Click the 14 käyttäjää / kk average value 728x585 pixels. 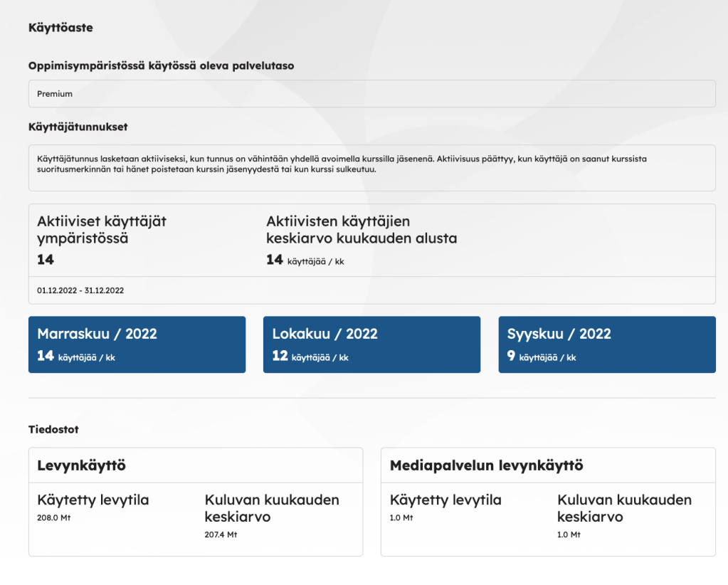click(305, 260)
